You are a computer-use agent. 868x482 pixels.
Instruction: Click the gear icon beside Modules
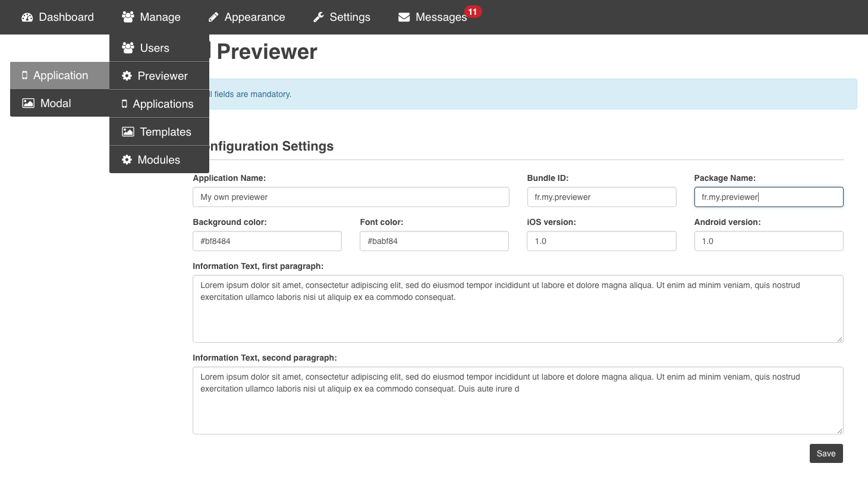pyautogui.click(x=127, y=160)
